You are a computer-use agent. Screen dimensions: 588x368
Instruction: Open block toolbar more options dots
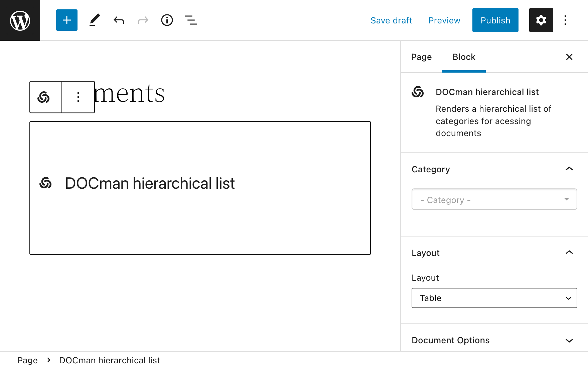point(78,97)
